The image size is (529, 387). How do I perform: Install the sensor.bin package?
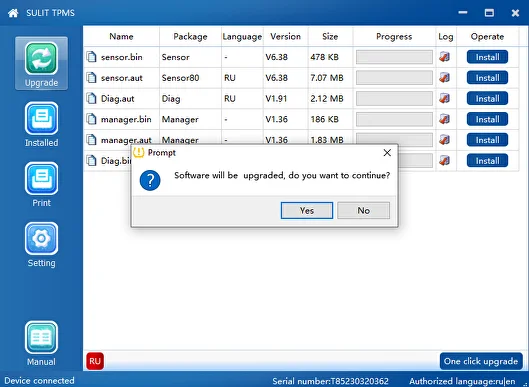[487, 57]
